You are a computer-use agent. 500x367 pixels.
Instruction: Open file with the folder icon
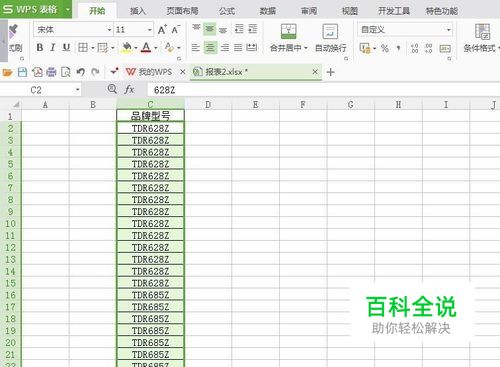(x=7, y=72)
